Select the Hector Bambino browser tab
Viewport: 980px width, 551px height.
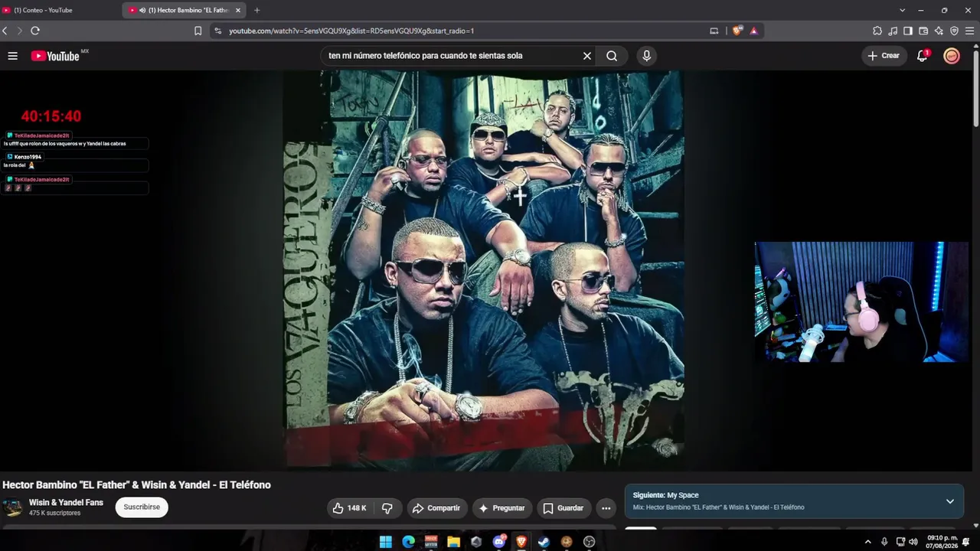tap(182, 10)
